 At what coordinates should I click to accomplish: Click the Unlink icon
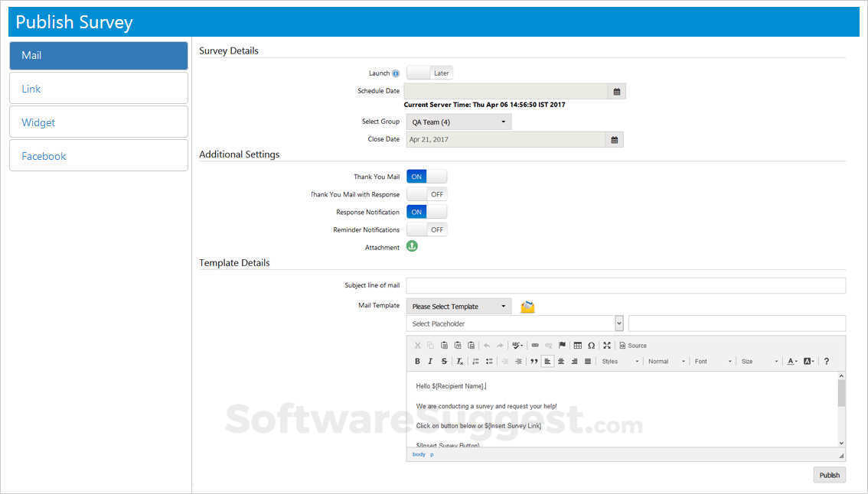pyautogui.click(x=549, y=345)
